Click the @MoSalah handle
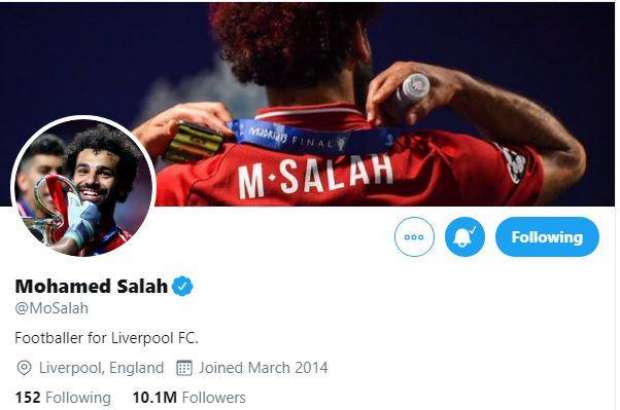The height and width of the screenshot is (410, 620). [x=51, y=308]
